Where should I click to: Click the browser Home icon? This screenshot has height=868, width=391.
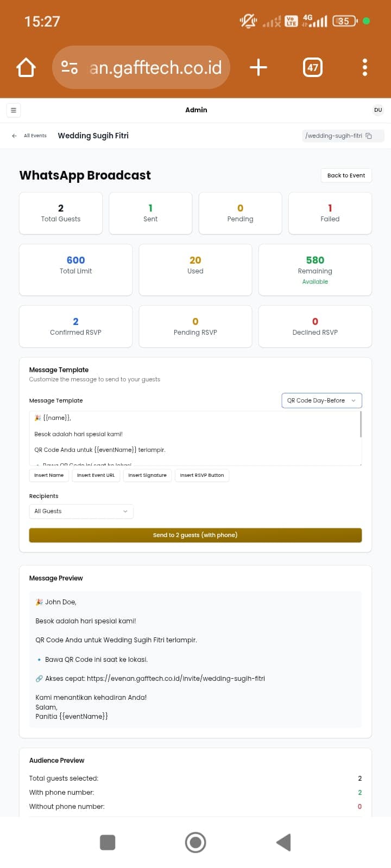(x=26, y=67)
